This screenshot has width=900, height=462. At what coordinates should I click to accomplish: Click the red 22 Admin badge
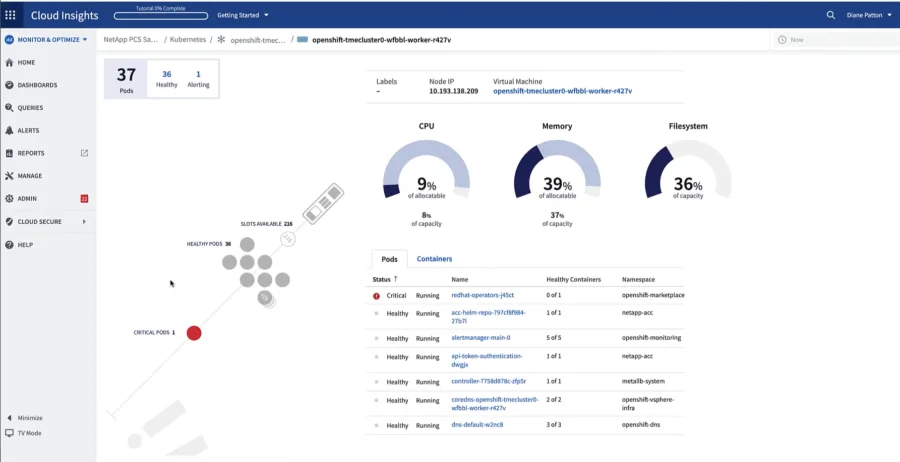pos(84,199)
